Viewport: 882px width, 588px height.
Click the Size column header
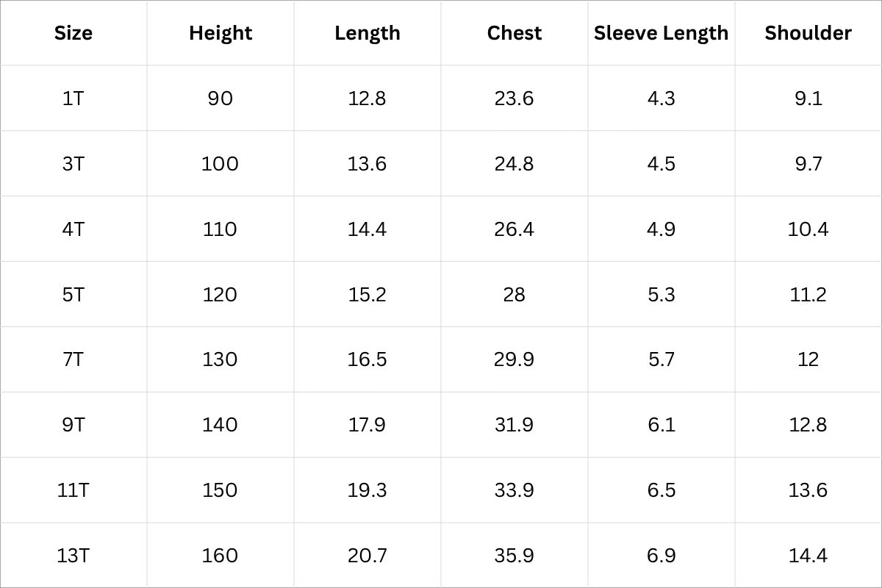click(x=73, y=33)
